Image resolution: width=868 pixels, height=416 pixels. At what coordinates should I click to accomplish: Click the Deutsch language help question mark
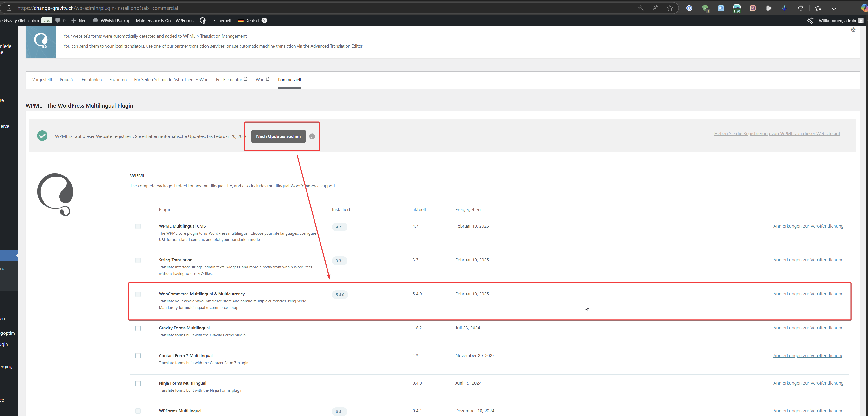pos(265,20)
